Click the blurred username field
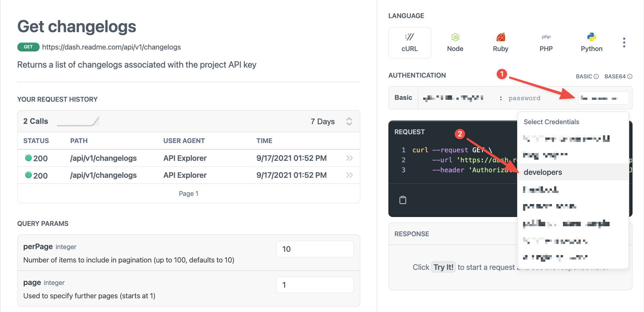 point(453,98)
